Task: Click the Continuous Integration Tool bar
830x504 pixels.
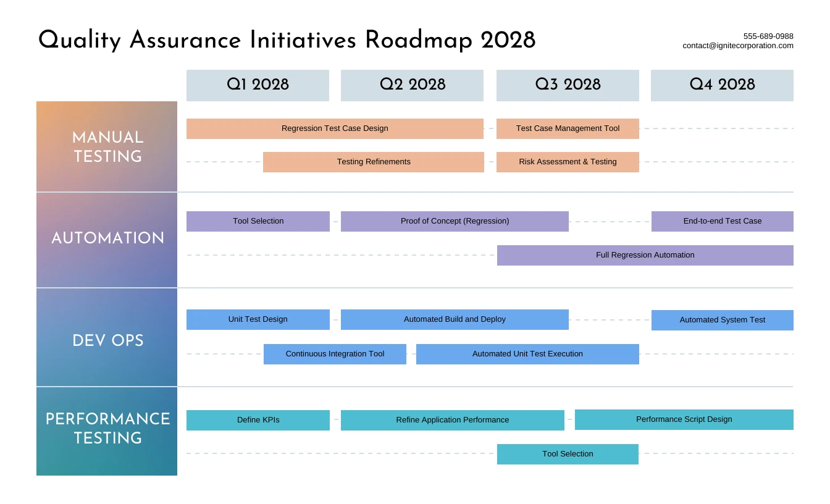Action: 335,354
